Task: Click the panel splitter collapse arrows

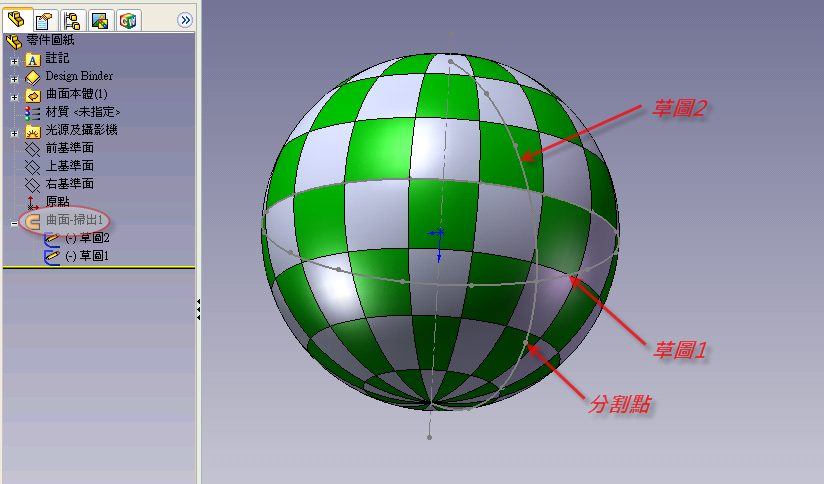Action: [199, 310]
